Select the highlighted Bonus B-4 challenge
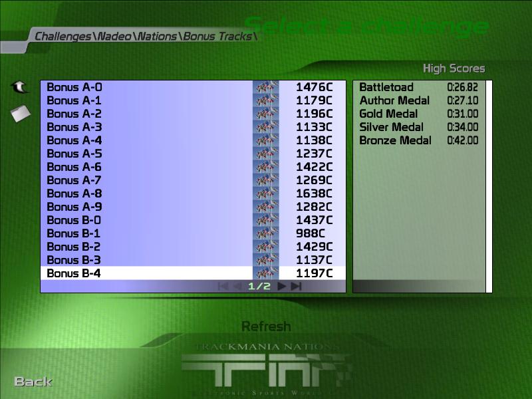The image size is (532, 399). click(74, 273)
